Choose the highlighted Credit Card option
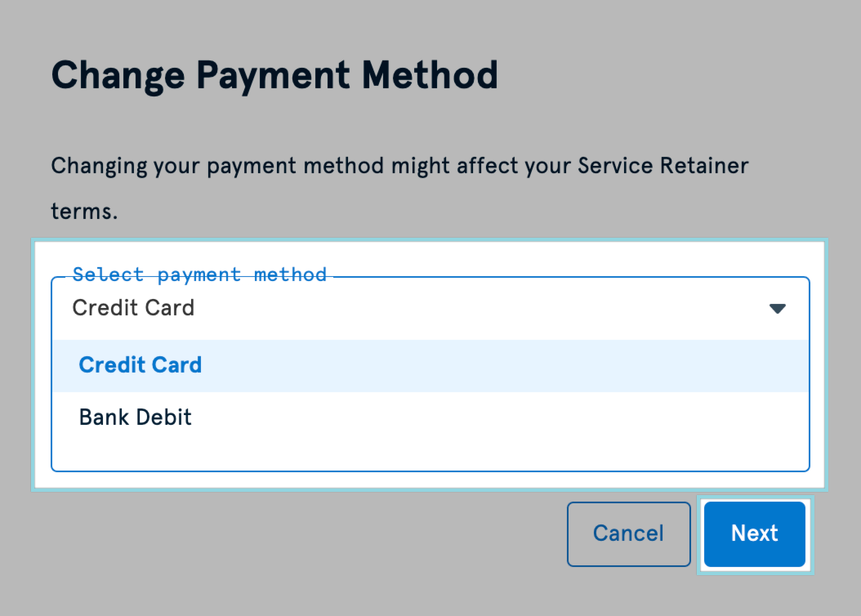The image size is (861, 616). pyautogui.click(x=140, y=365)
